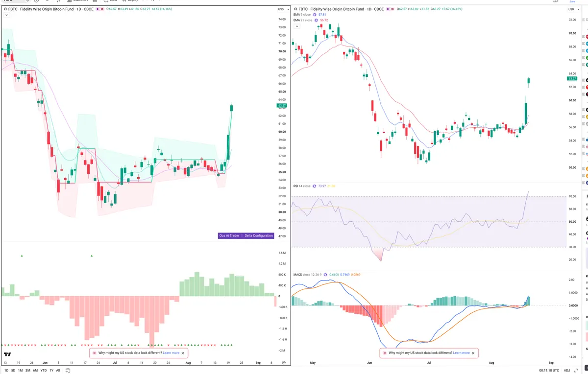Click the RSI value 73.97
This screenshot has height=374, width=588.
tap(322, 186)
